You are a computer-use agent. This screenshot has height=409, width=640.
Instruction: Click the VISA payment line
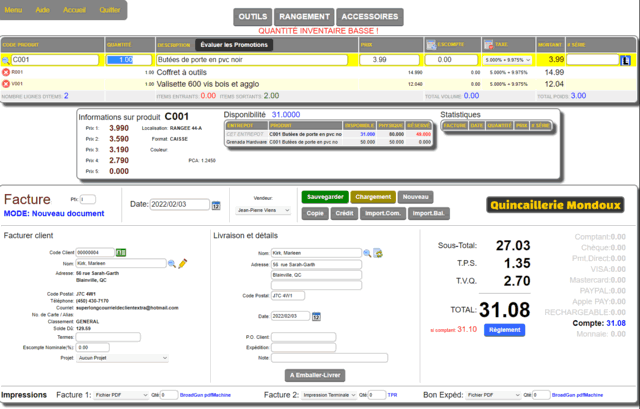tap(608, 269)
